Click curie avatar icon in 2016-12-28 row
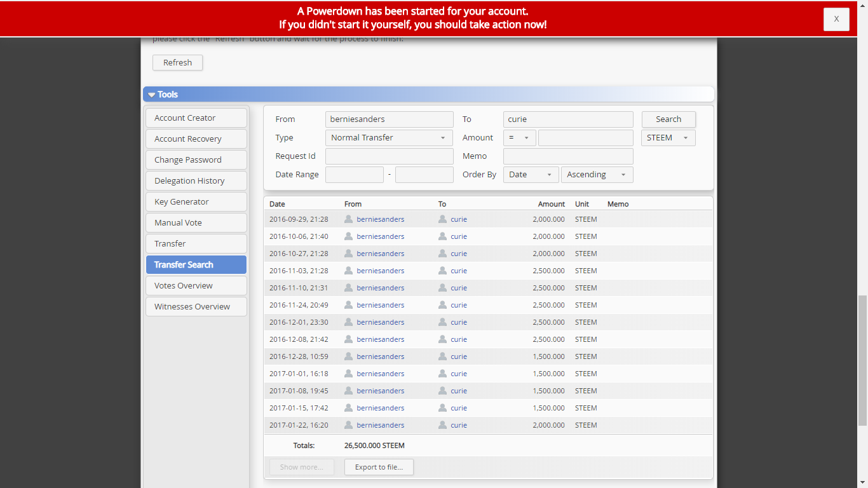 tap(442, 356)
